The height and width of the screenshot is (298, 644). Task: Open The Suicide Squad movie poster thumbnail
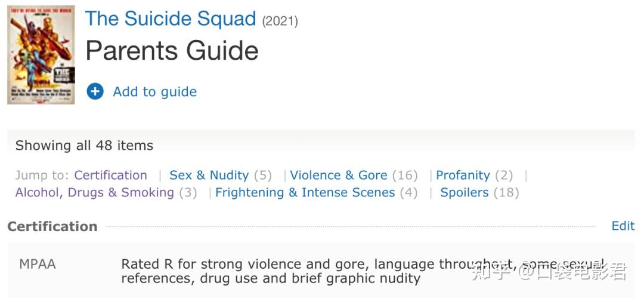(x=41, y=54)
